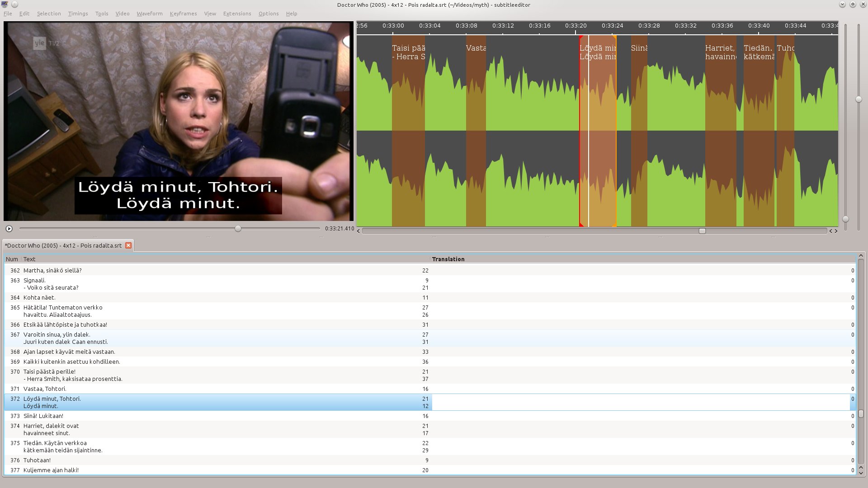Screen dimensions: 868x488
Task: Click the last right arrow of waveform scrollbar
Action: [x=836, y=231]
